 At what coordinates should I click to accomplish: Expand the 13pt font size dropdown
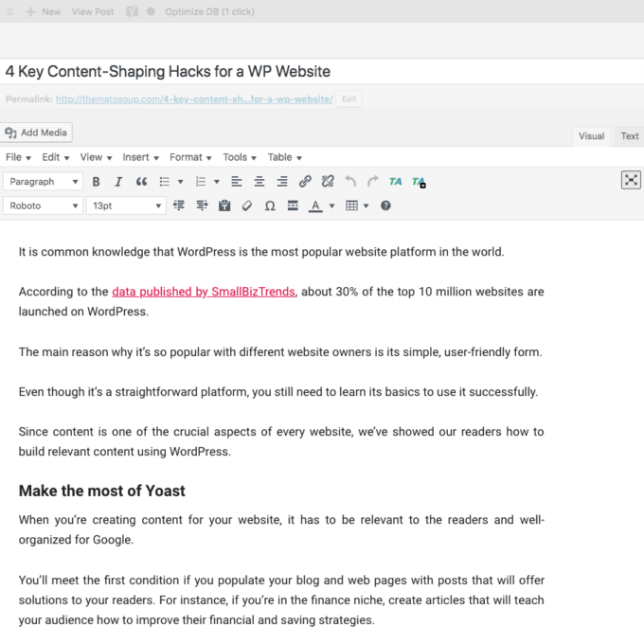tap(126, 206)
